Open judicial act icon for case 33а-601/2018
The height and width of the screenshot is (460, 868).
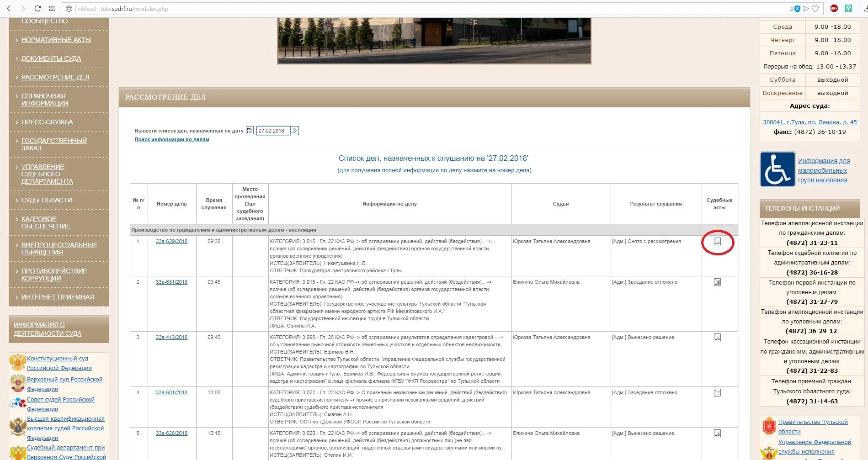(717, 392)
